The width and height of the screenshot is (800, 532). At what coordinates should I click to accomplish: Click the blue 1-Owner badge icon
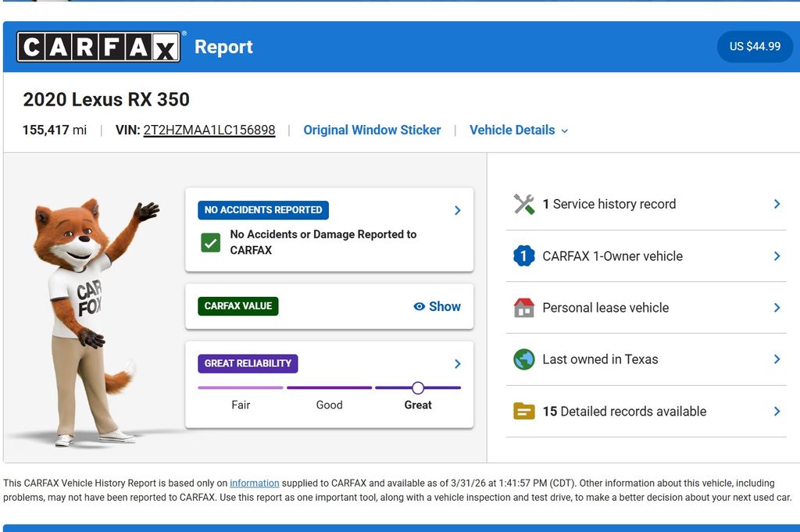click(523, 256)
